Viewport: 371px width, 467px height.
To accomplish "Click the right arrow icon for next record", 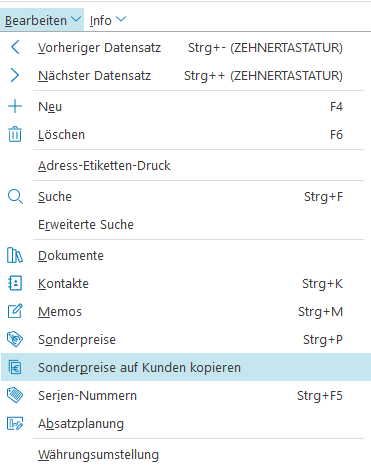I will [15, 75].
